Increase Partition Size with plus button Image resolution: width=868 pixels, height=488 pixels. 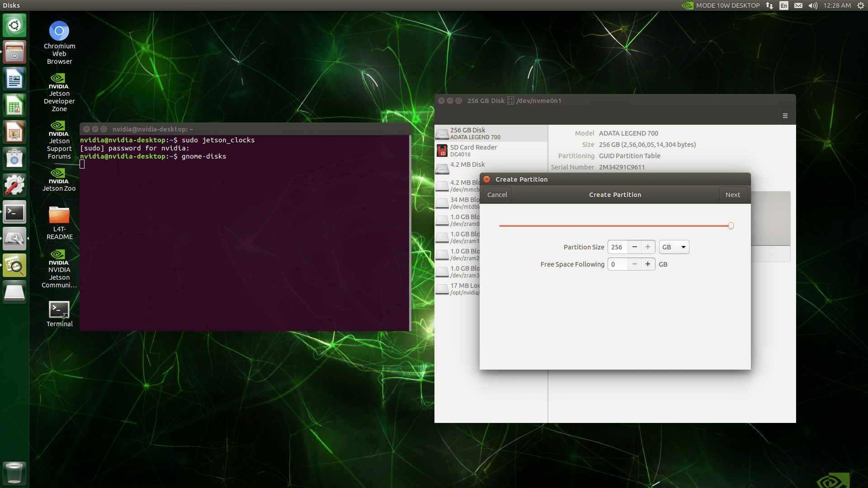648,247
